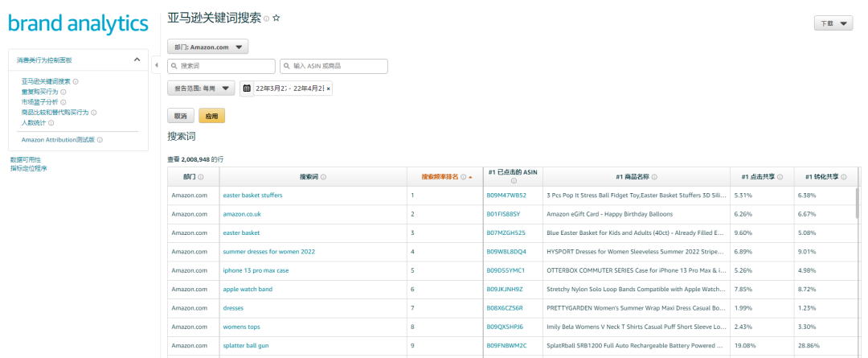Open ASIN B08X6CZS6R link
The image size is (868, 358).
tap(504, 308)
